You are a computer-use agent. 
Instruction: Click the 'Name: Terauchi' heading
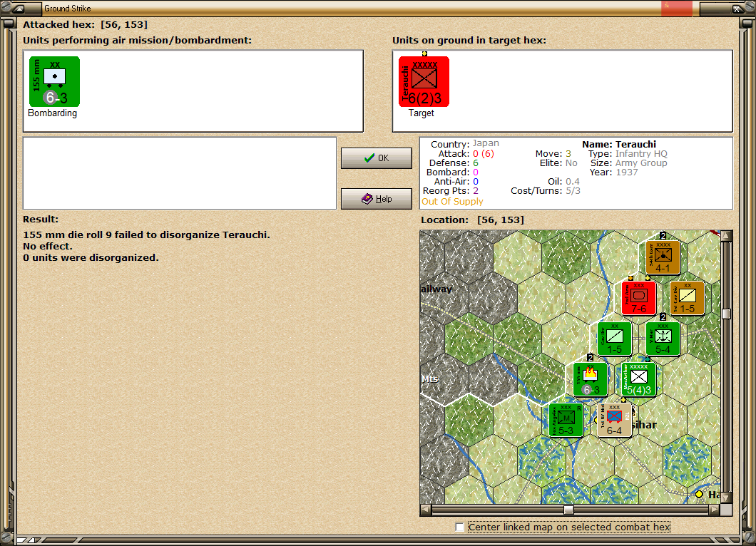pyautogui.click(x=619, y=144)
